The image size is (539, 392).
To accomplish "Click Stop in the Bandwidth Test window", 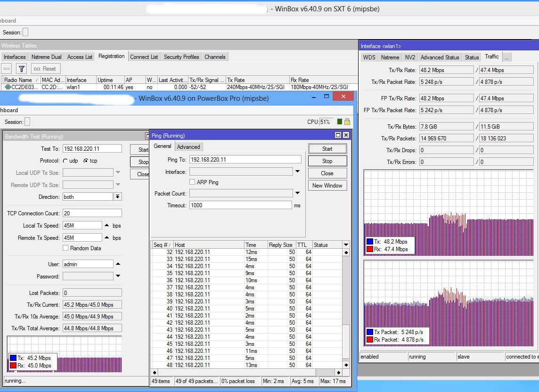I will pyautogui.click(x=140, y=162).
